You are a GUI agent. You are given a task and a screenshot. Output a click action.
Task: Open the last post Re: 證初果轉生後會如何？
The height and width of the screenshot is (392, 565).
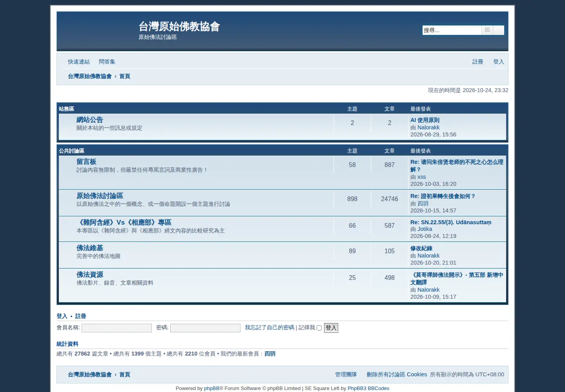[x=443, y=196]
